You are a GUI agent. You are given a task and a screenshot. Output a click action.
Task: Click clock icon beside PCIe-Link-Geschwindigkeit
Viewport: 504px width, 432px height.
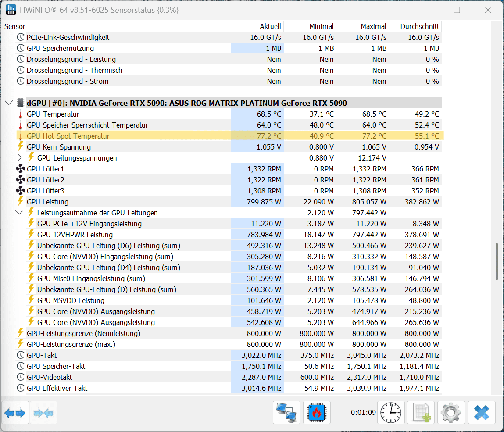coord(21,37)
